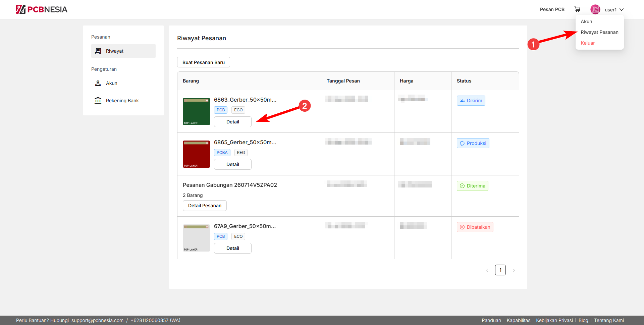This screenshot has height=325, width=644.
Task: Select Riwayat Pesanan from user menu
Action: pyautogui.click(x=599, y=32)
